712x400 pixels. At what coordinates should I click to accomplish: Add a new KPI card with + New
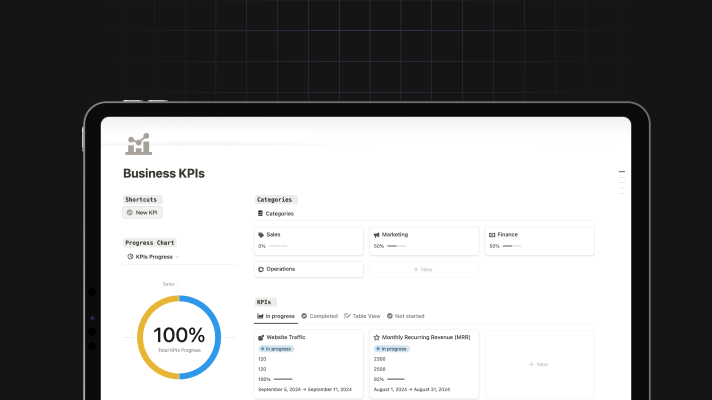[539, 364]
